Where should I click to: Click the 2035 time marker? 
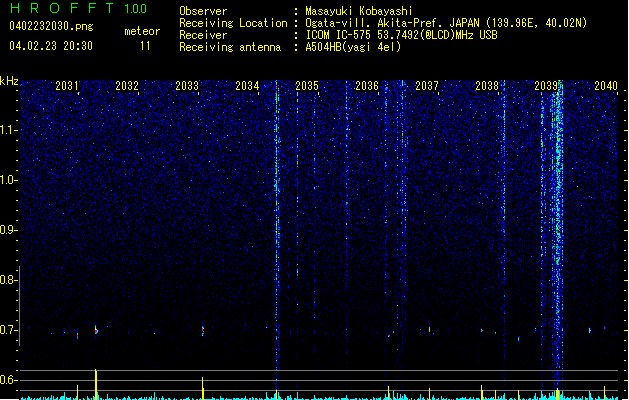(307, 86)
